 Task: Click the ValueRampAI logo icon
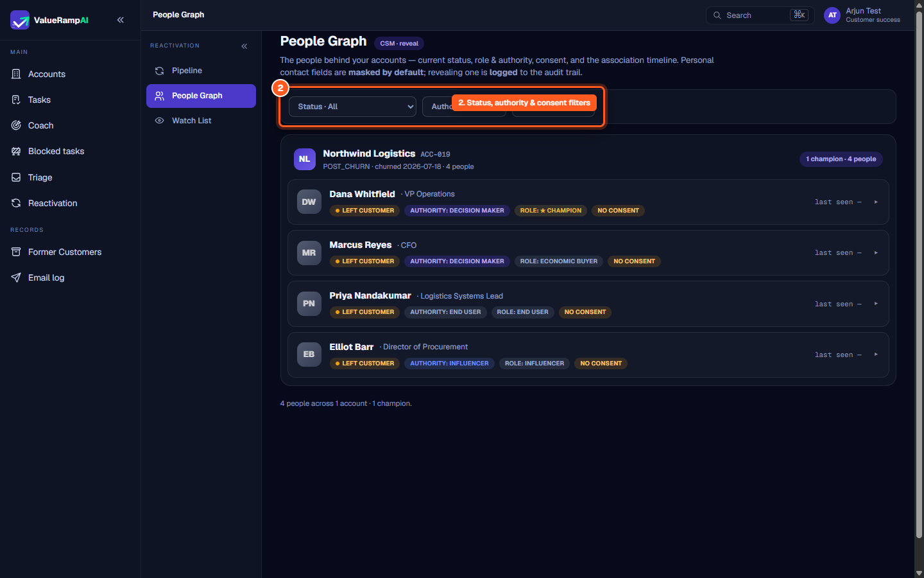tap(20, 20)
